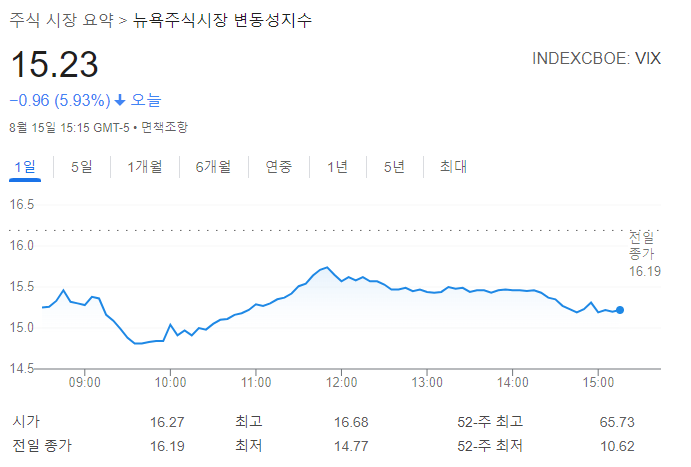
Task: Click the blue endpoint dot on the chart line
Action: (621, 310)
